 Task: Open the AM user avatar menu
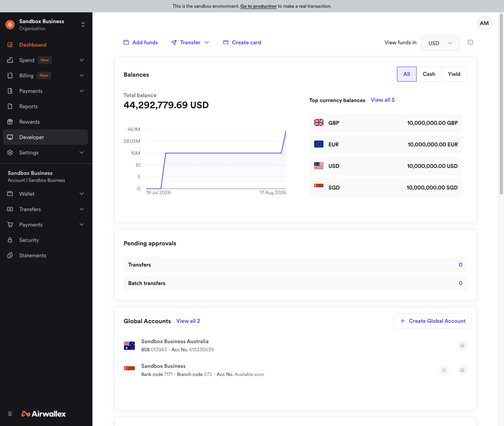(x=484, y=23)
